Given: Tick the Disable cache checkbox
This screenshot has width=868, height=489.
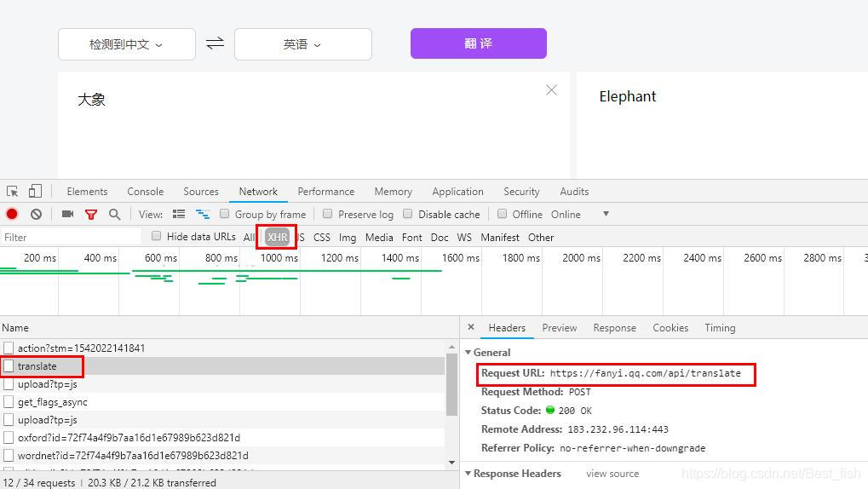Looking at the screenshot, I should coord(408,214).
